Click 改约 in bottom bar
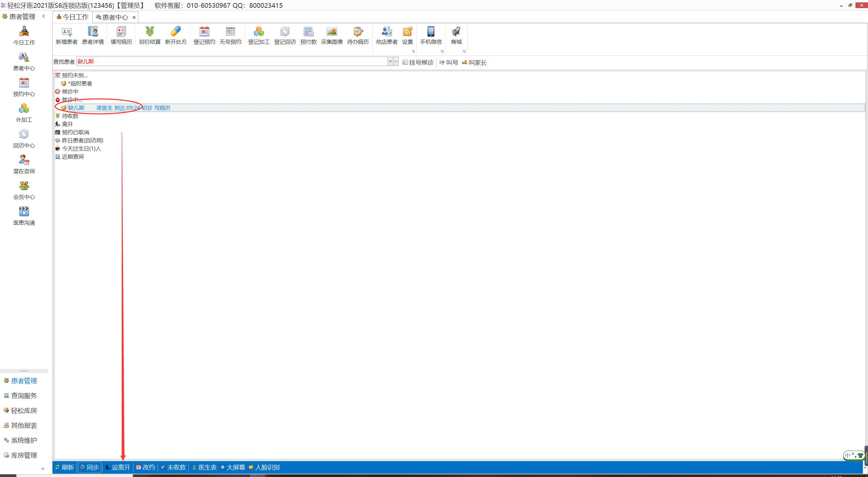 pyautogui.click(x=146, y=467)
